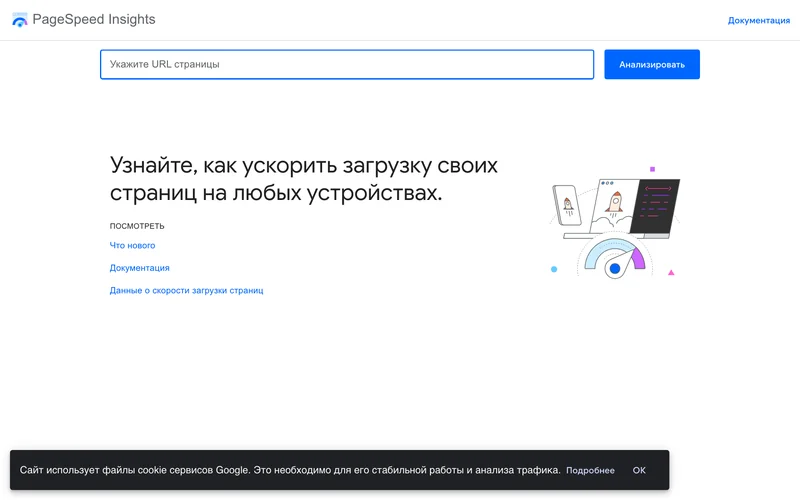Click the ПОСМОТРЕТЬ label
Viewport: 800px width, 500px height.
click(137, 226)
